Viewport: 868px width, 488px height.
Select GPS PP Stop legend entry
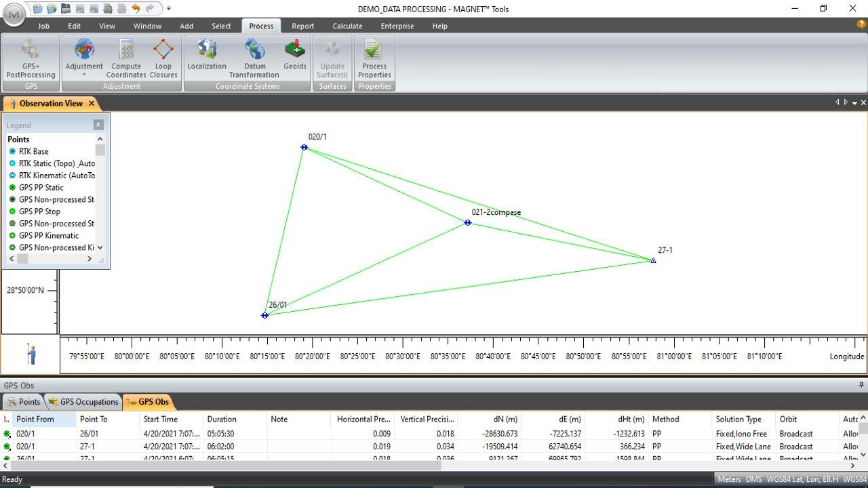click(39, 211)
